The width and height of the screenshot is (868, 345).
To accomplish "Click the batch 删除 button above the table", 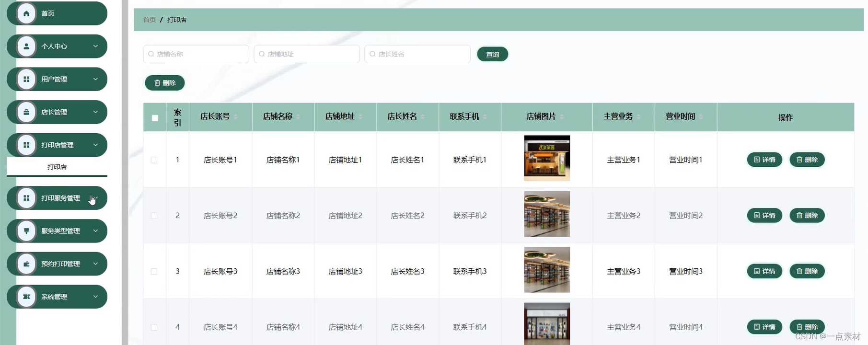I will [165, 83].
